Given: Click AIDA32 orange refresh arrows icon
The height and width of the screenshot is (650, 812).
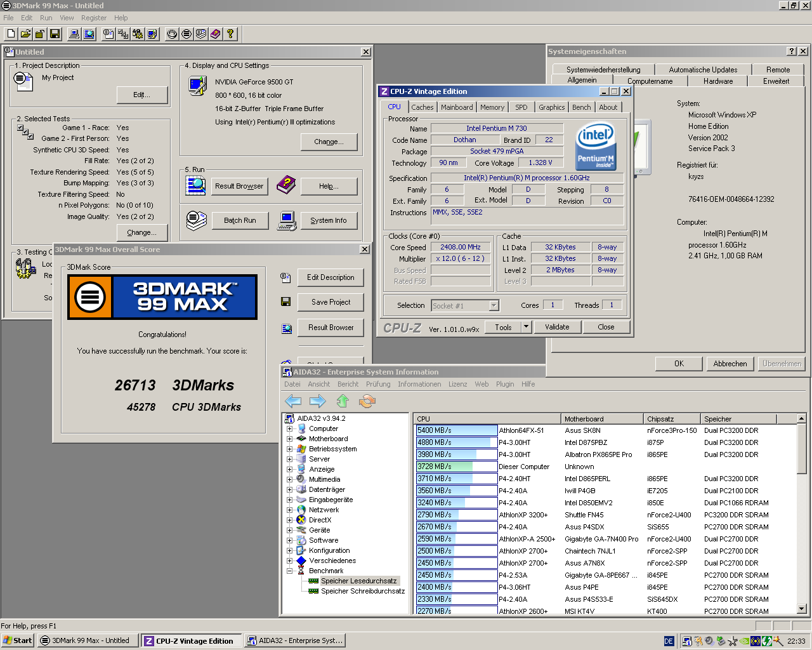Looking at the screenshot, I should click(367, 401).
